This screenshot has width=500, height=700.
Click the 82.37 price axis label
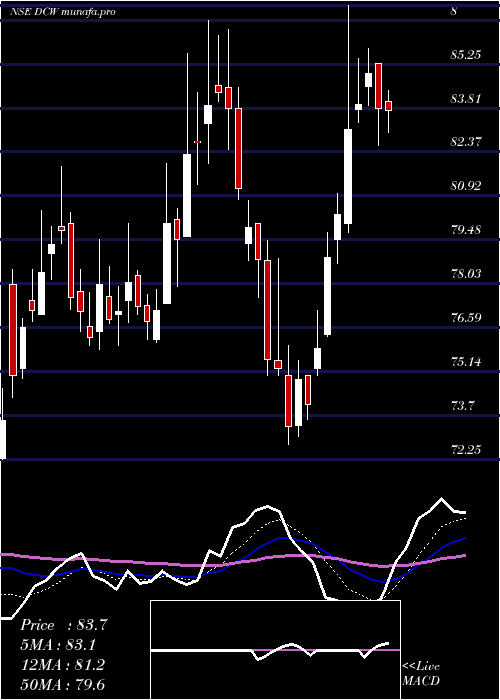(x=466, y=142)
